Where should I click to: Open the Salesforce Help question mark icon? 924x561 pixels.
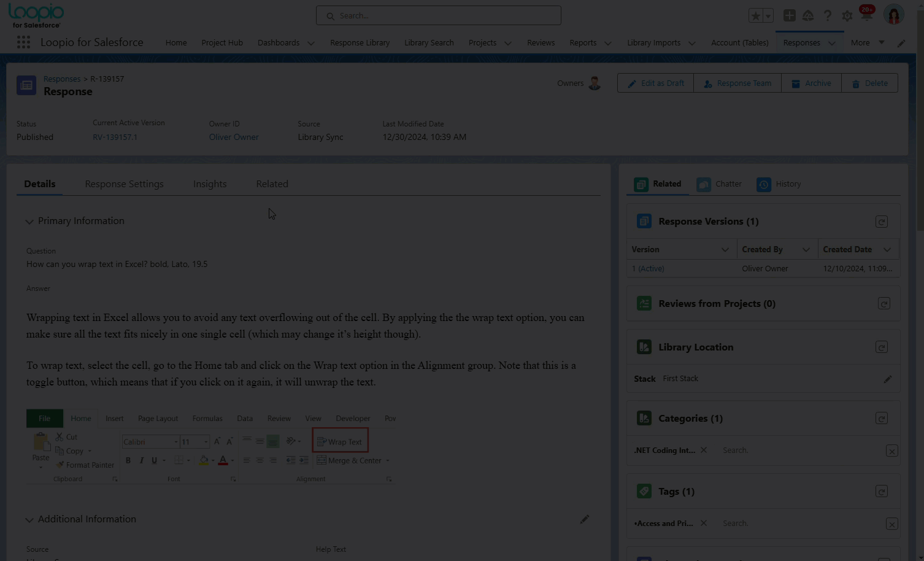pos(828,16)
